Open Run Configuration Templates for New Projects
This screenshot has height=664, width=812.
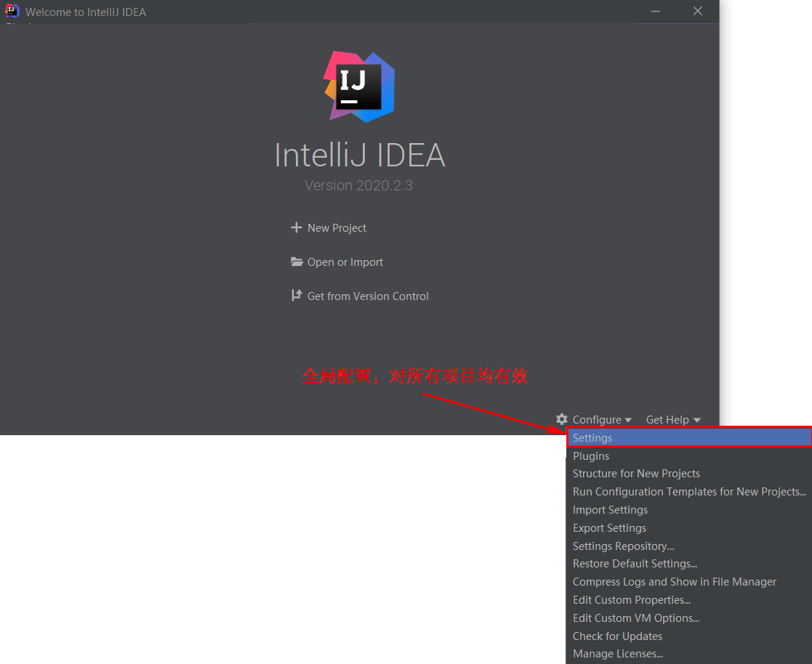pos(688,492)
